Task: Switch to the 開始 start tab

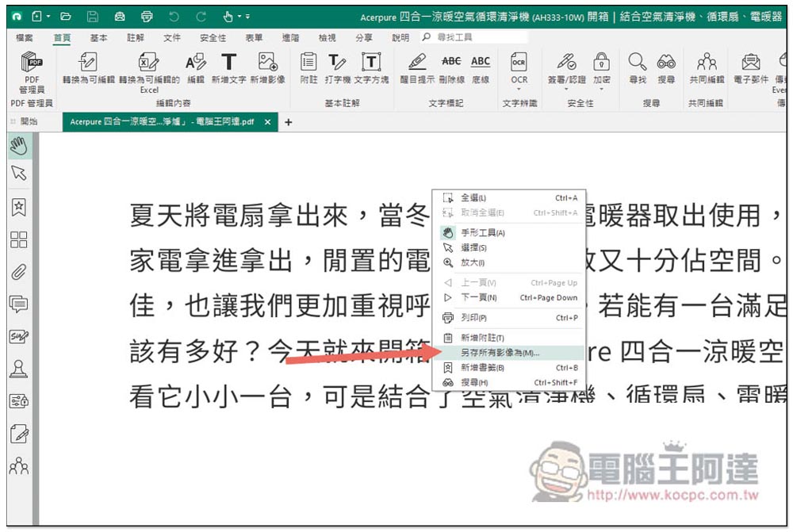Action: coord(29,121)
